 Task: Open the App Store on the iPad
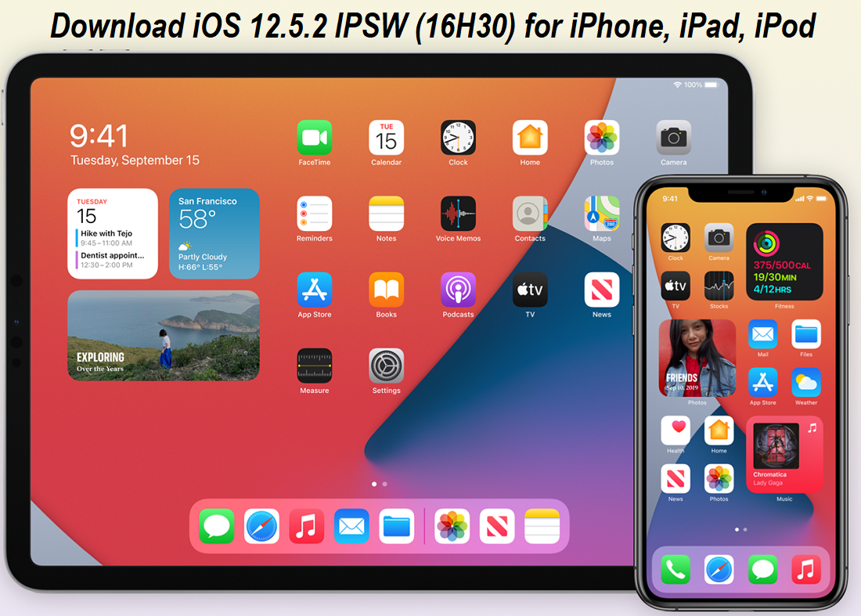pyautogui.click(x=314, y=290)
